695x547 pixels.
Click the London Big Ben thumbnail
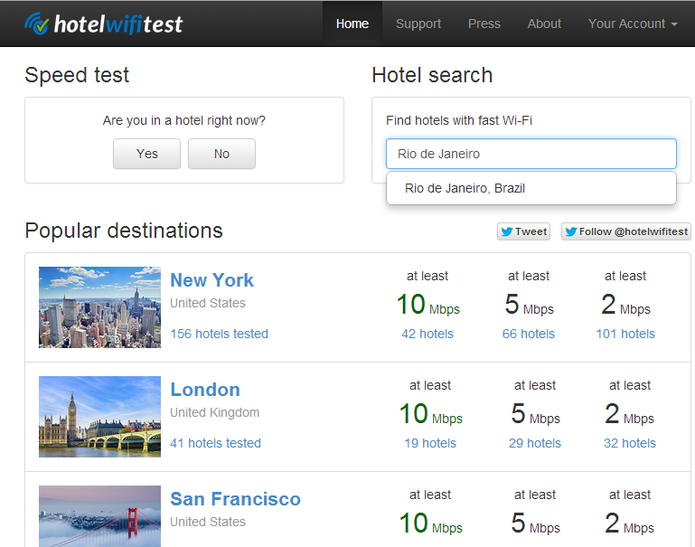pyautogui.click(x=100, y=416)
